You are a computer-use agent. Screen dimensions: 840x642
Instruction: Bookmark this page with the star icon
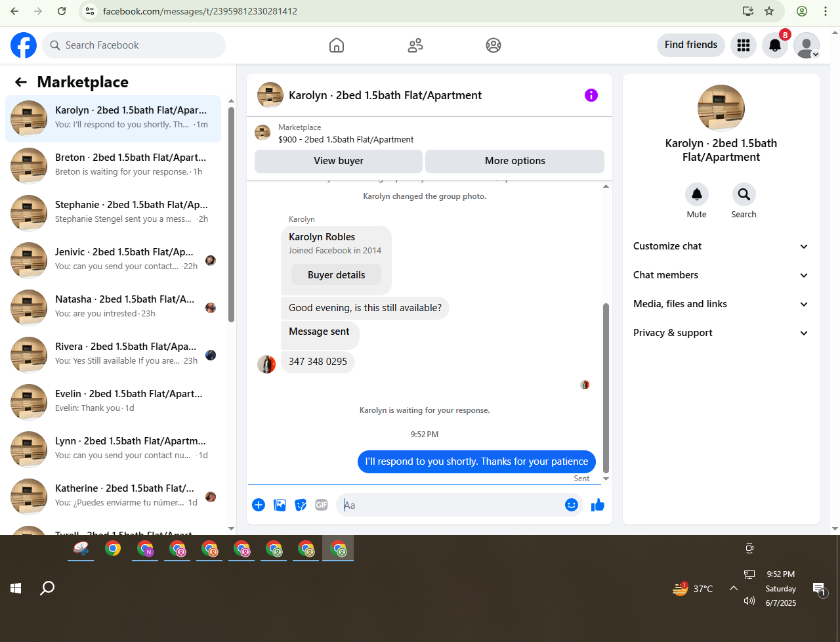pyautogui.click(x=769, y=11)
